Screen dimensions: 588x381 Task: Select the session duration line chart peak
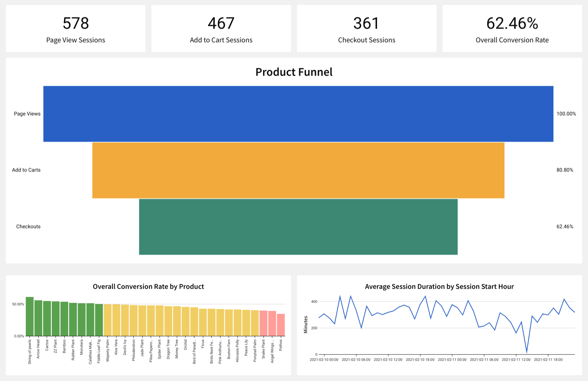[x=340, y=296]
